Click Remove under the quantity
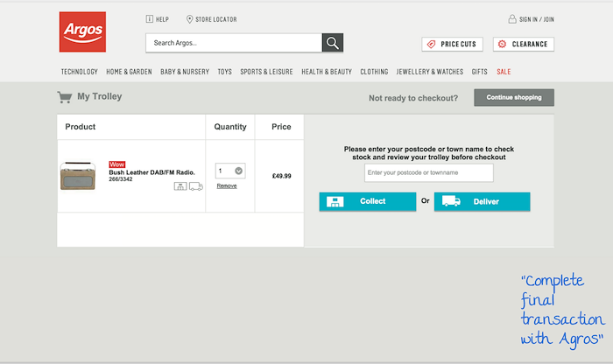The width and height of the screenshot is (613, 364). pos(227,185)
